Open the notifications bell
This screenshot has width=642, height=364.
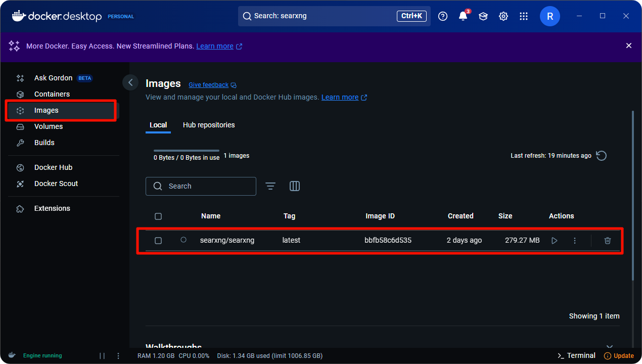[x=463, y=16]
